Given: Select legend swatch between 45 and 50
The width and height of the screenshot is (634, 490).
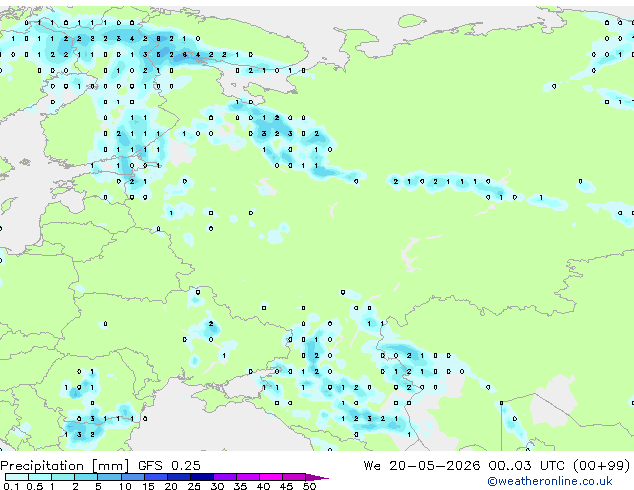Looking at the screenshot, I should [294, 477].
